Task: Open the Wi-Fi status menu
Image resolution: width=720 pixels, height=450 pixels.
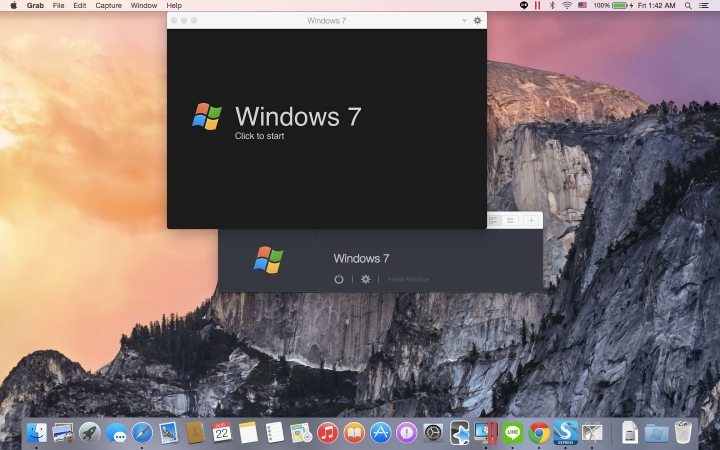Action: (567, 6)
